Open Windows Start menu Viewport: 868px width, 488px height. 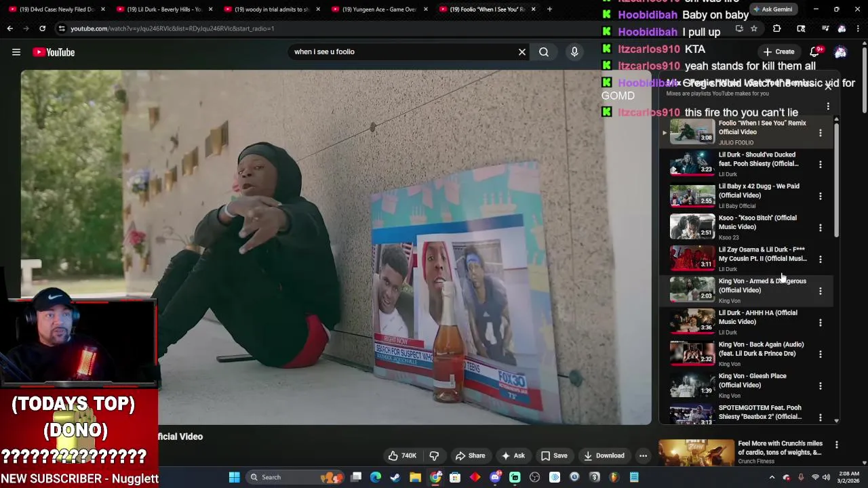234,477
